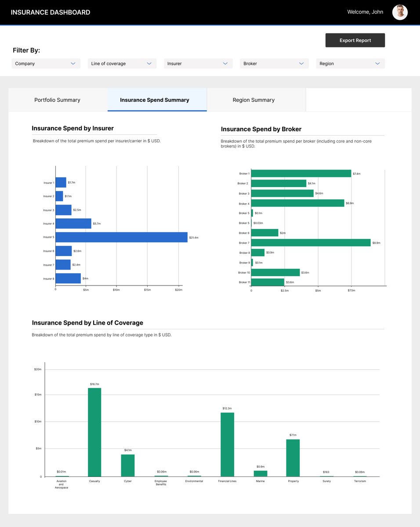
Task: Click the $0.03m broker value label
Action: click(x=258, y=223)
